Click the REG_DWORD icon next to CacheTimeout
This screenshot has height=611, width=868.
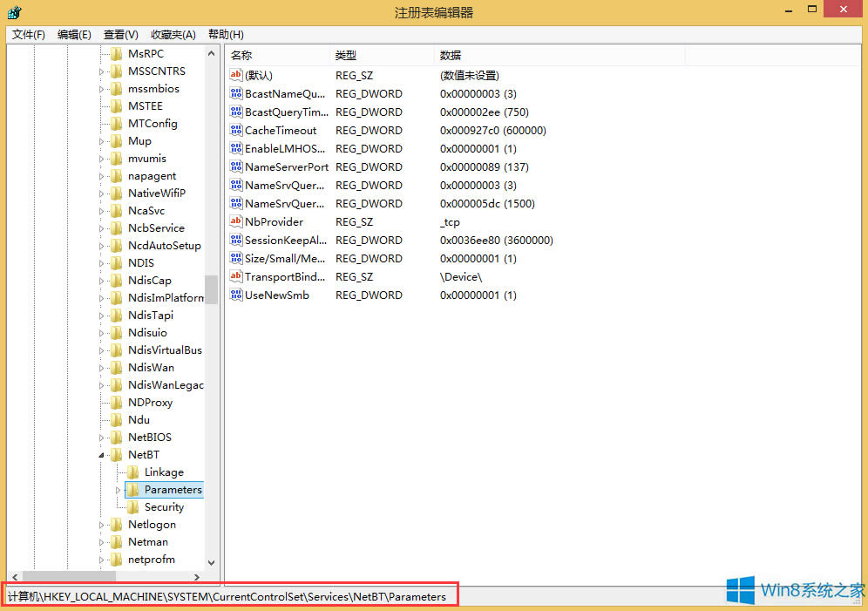click(x=236, y=130)
